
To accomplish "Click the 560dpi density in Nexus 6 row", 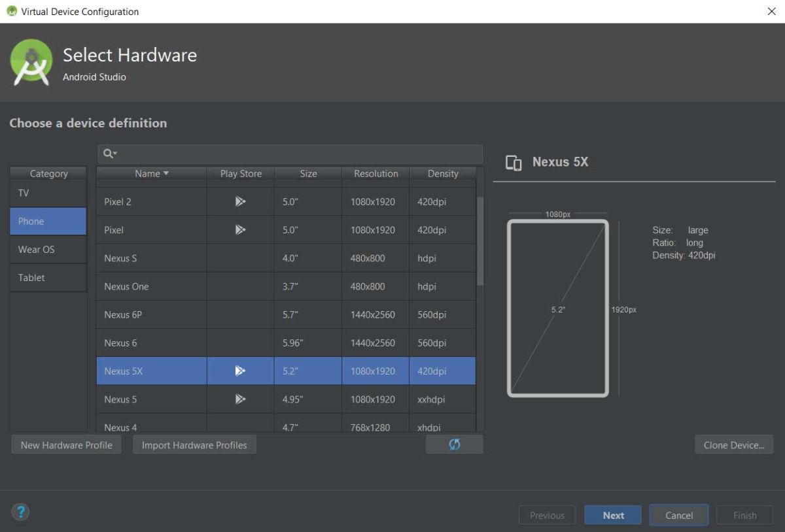I will (432, 342).
